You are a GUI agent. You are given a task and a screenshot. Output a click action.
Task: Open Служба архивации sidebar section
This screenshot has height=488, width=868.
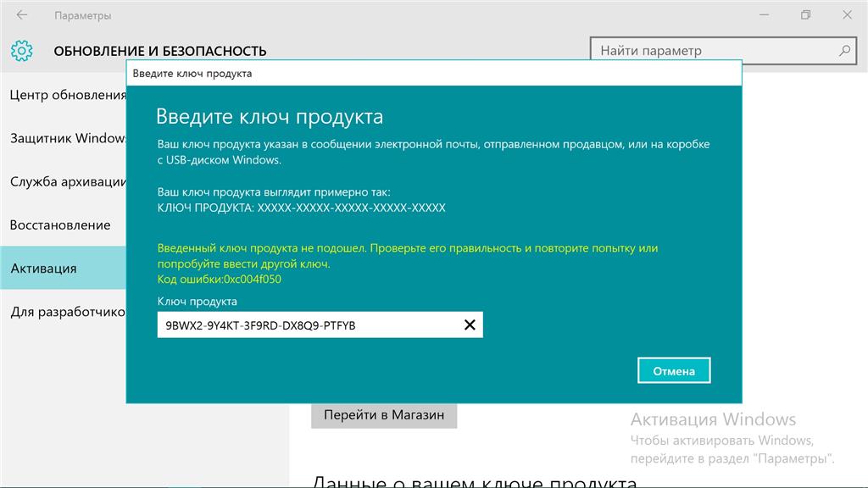click(x=68, y=181)
